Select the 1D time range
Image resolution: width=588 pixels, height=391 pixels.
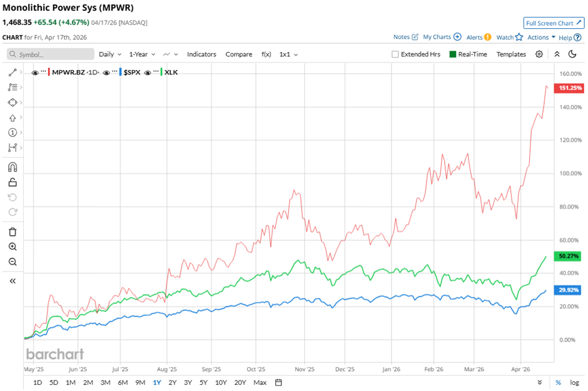click(x=37, y=382)
